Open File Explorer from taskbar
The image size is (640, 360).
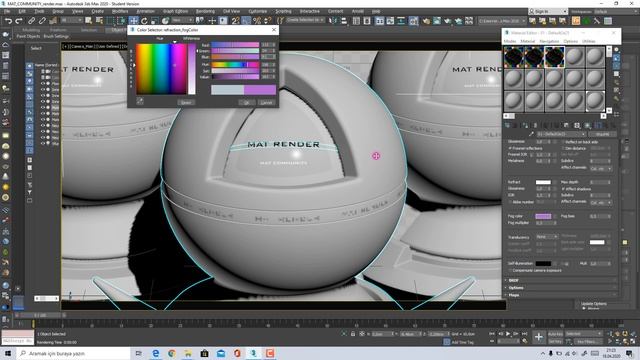coord(188,353)
